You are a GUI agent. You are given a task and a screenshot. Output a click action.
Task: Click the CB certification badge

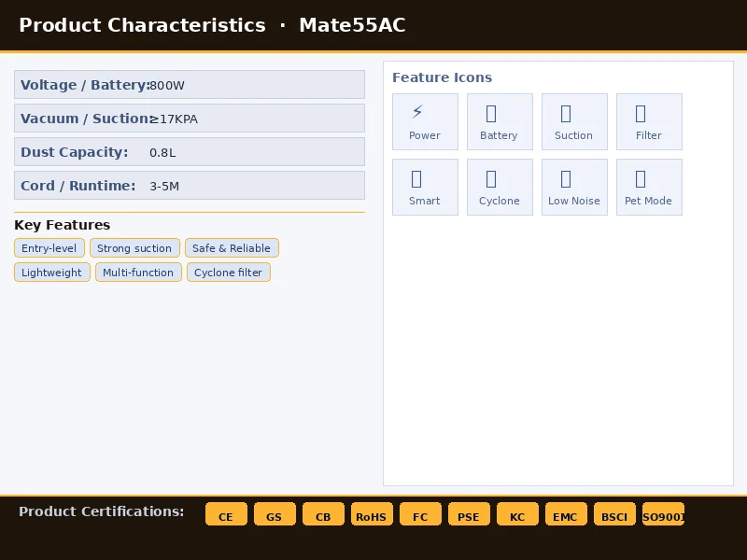pyautogui.click(x=323, y=514)
